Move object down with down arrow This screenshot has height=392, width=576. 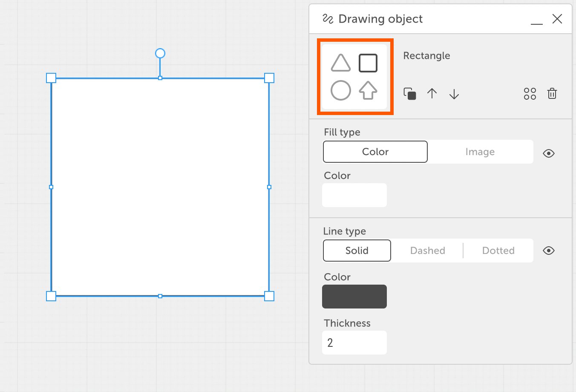pos(454,94)
